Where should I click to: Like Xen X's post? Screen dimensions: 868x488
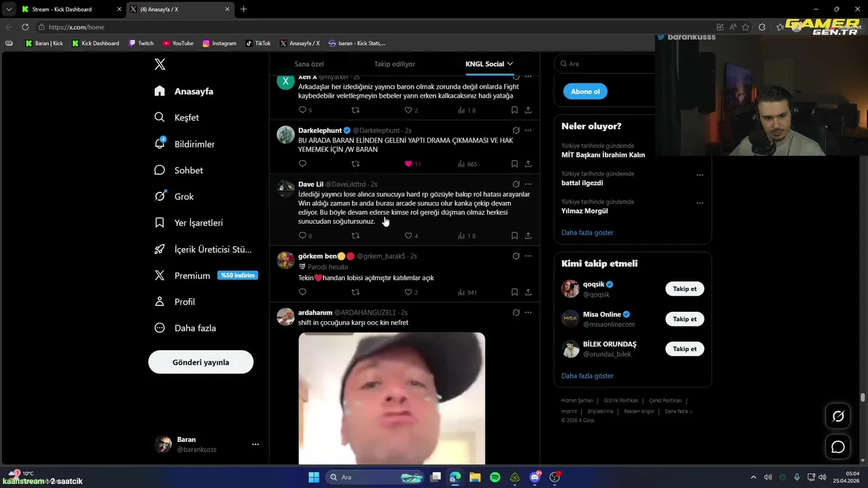click(x=408, y=110)
